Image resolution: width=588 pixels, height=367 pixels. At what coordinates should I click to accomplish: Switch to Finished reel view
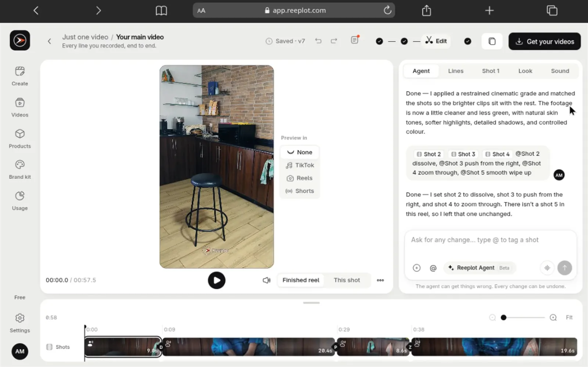[x=301, y=280]
